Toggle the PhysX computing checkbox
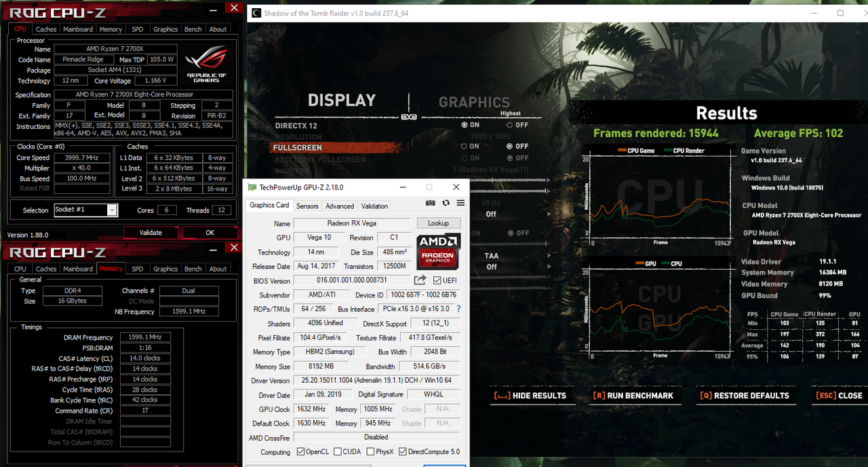The height and width of the screenshot is (467, 868). click(370, 452)
